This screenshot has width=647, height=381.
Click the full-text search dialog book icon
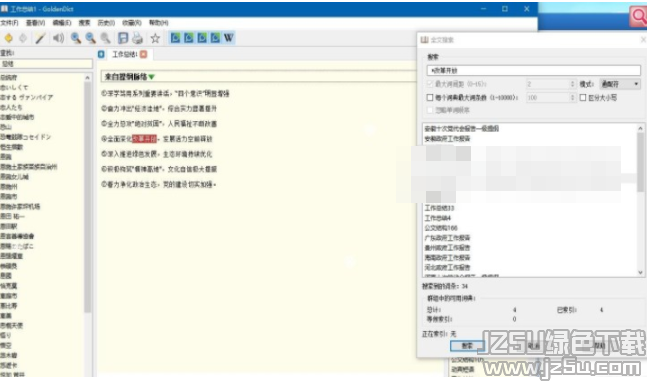(x=424, y=40)
